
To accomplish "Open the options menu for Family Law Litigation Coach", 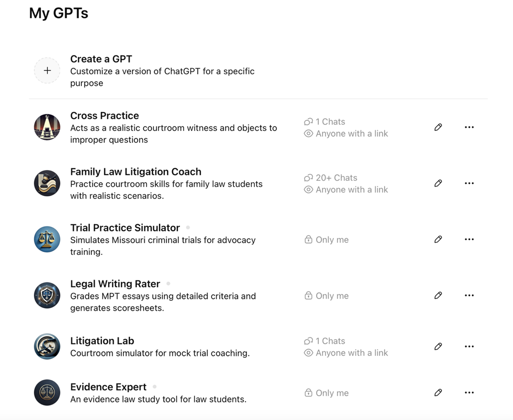I will point(469,183).
